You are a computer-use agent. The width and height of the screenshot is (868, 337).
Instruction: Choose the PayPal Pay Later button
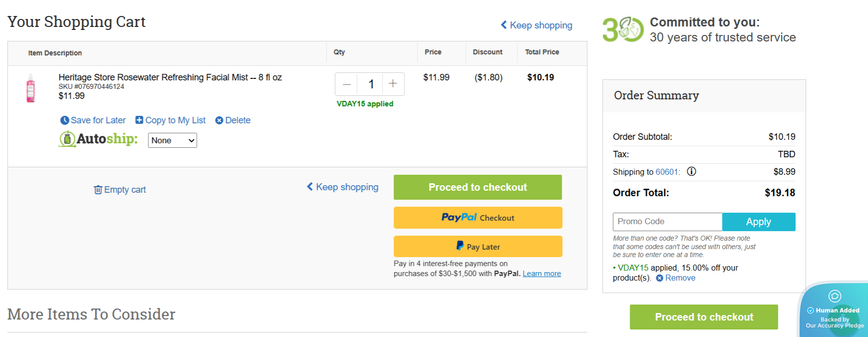coord(477,247)
